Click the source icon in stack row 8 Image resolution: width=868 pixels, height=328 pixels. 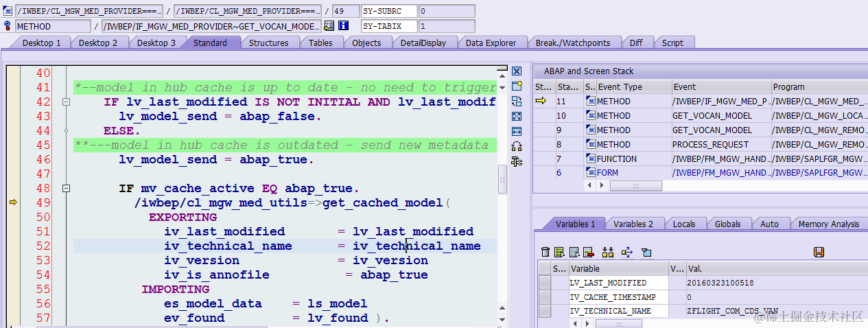tap(591, 144)
